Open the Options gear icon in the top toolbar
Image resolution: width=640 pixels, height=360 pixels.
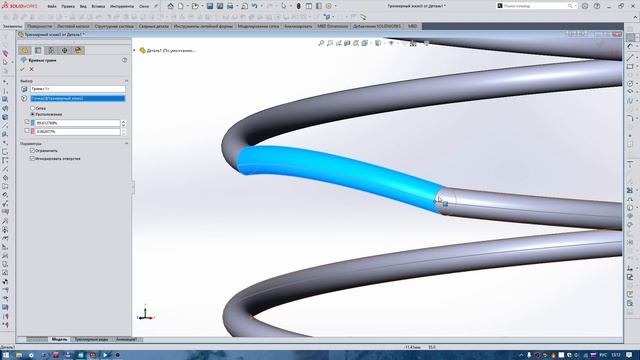click(329, 6)
